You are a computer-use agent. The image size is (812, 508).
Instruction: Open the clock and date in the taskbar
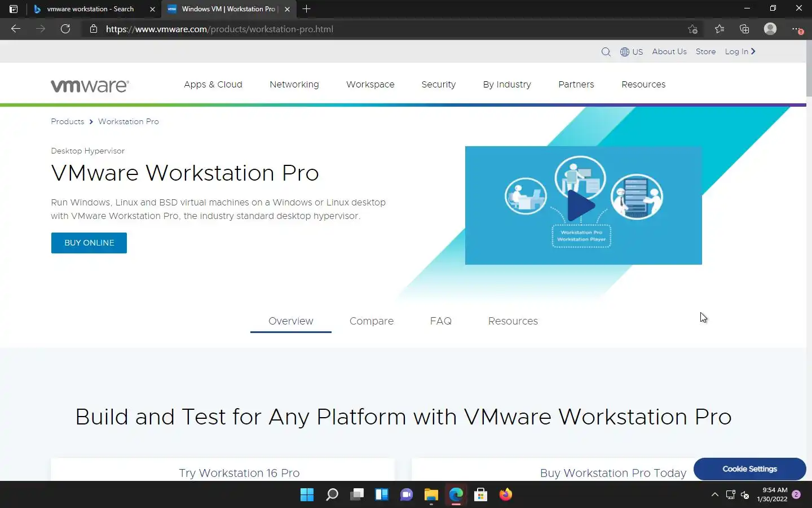772,494
